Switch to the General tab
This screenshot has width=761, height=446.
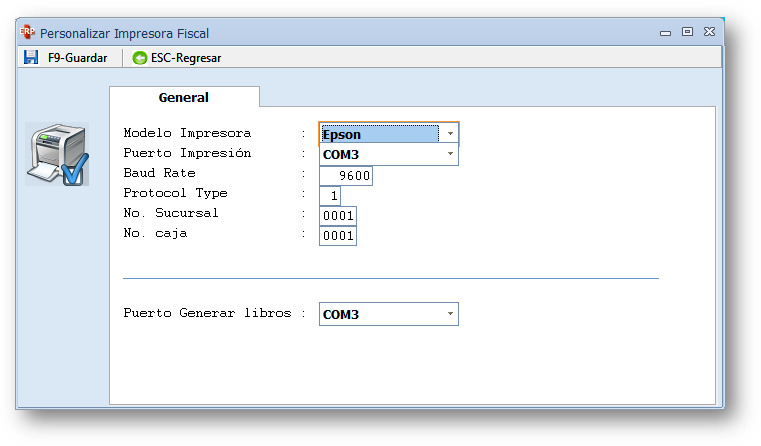(x=184, y=98)
